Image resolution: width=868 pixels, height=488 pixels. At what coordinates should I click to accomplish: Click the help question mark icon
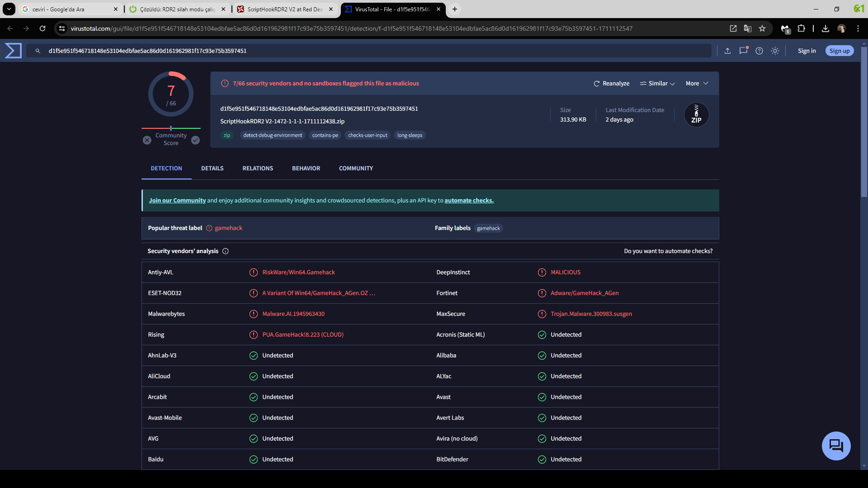pos(759,51)
